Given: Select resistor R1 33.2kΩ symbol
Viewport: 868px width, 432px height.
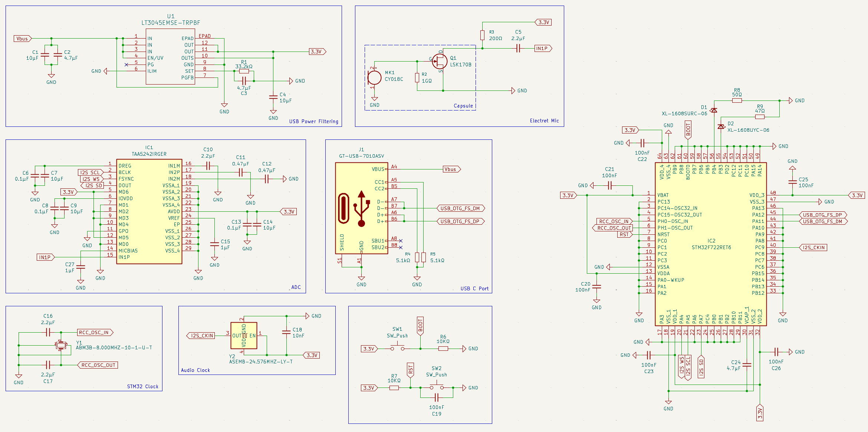Looking at the screenshot, I should (x=244, y=71).
